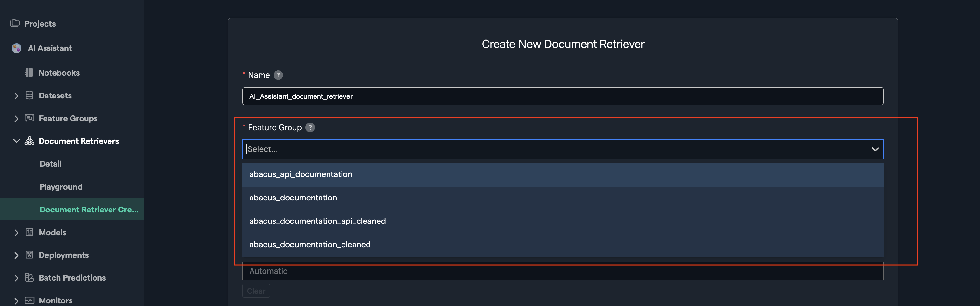Pick abacus_documentation_api_cleaned feature group
980x306 pixels.
click(317, 221)
